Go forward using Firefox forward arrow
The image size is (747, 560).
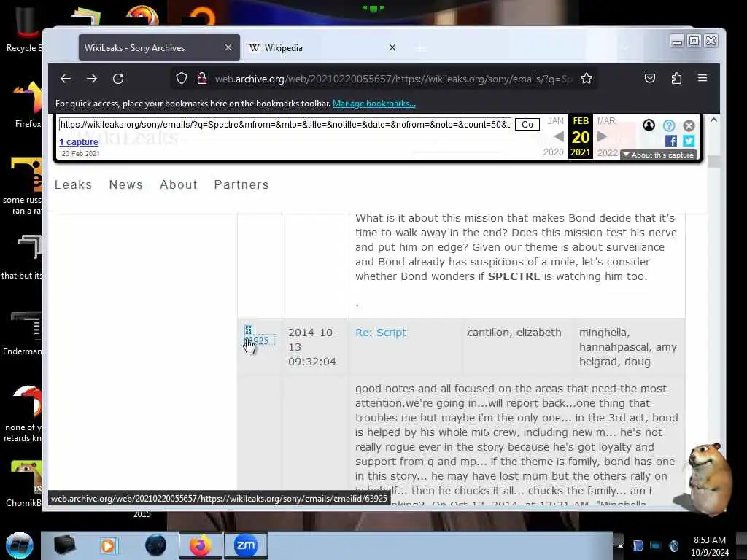pyautogui.click(x=92, y=79)
